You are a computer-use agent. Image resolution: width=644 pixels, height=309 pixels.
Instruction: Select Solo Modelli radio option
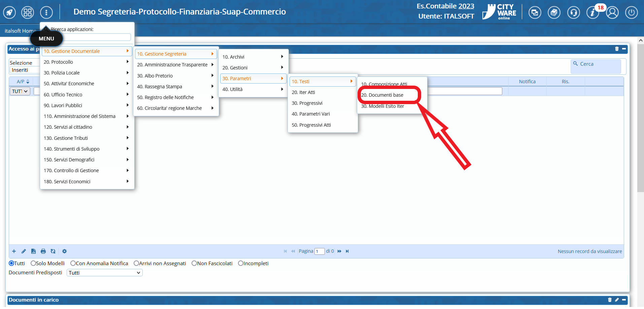pos(33,264)
